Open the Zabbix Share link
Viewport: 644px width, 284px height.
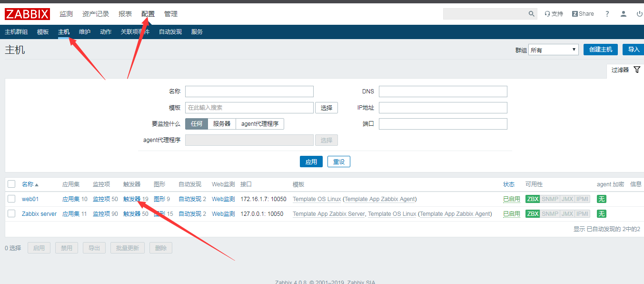(583, 14)
